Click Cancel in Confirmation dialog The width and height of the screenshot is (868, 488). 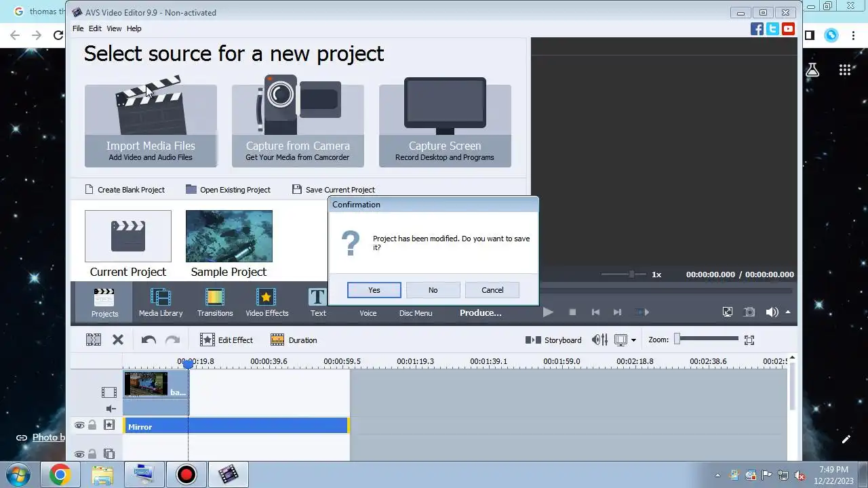[492, 290]
